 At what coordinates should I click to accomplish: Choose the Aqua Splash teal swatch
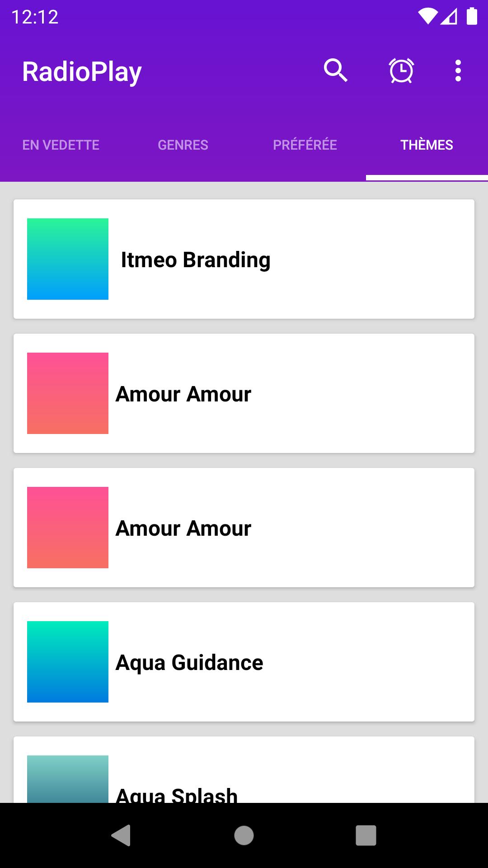tap(68, 779)
